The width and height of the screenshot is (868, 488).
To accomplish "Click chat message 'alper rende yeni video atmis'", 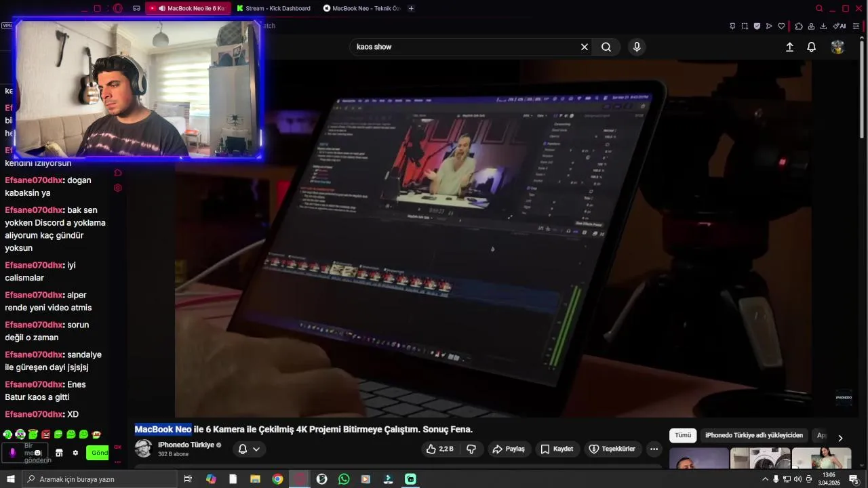I will [x=48, y=301].
